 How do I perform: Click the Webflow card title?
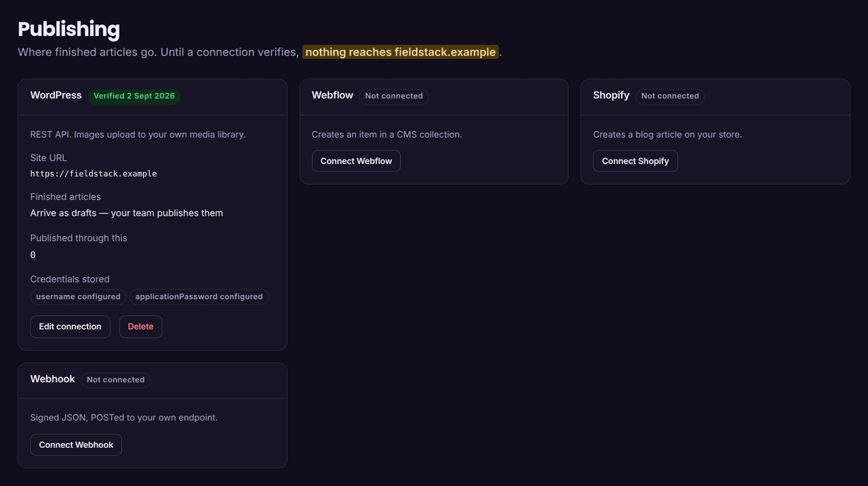click(332, 96)
